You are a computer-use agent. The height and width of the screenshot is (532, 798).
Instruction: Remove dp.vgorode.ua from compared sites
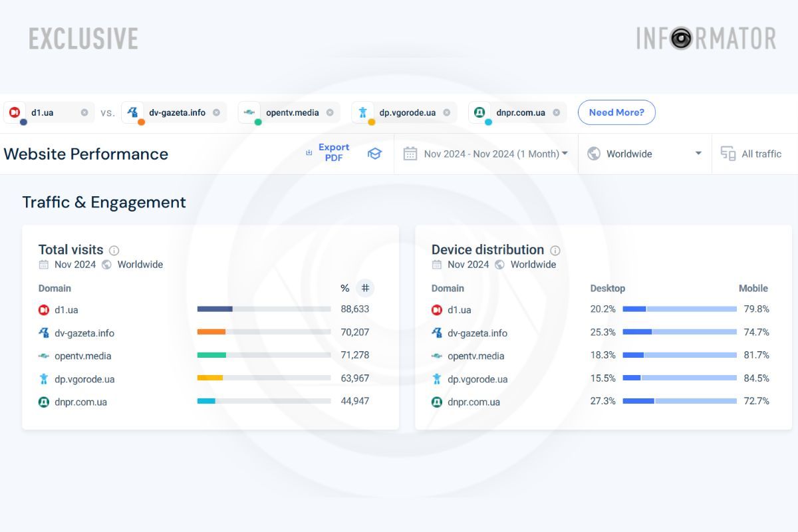446,112
